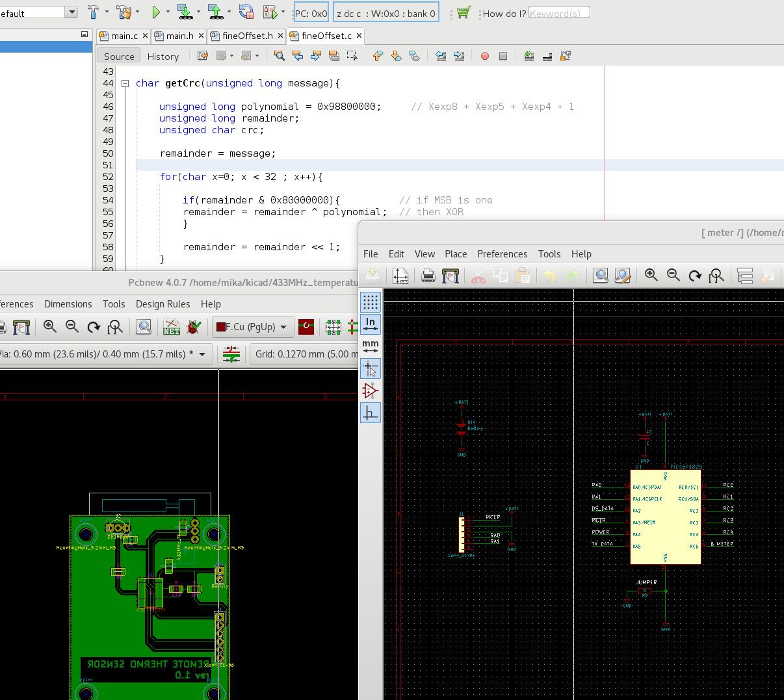Open the Place menu in the schematic editor
Viewport: 784px width, 700px height.
tap(455, 254)
